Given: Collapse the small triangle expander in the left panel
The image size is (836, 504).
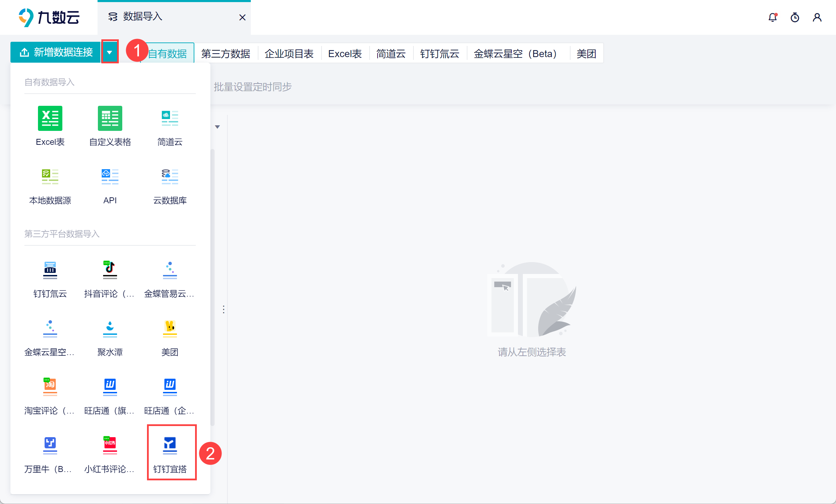Looking at the screenshot, I should pos(217,127).
